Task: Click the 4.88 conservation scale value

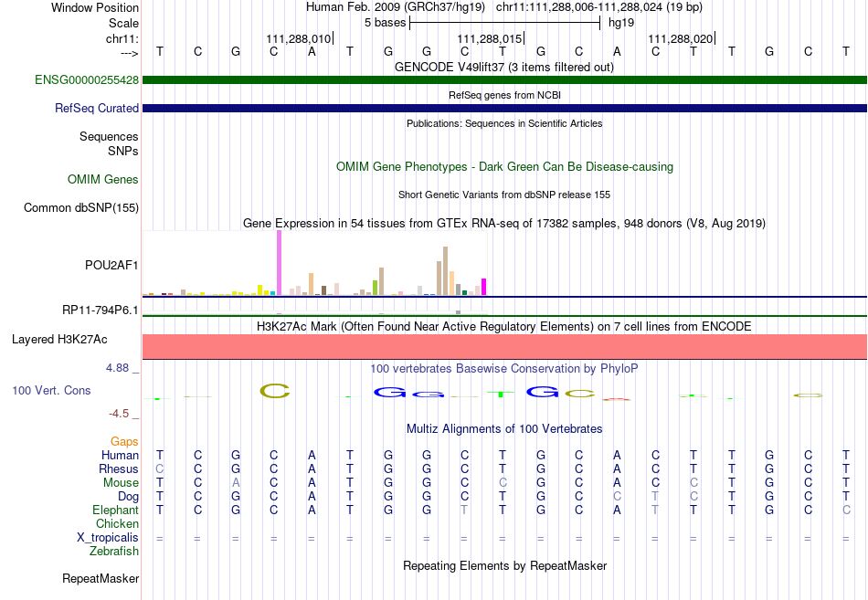Action: (x=117, y=367)
